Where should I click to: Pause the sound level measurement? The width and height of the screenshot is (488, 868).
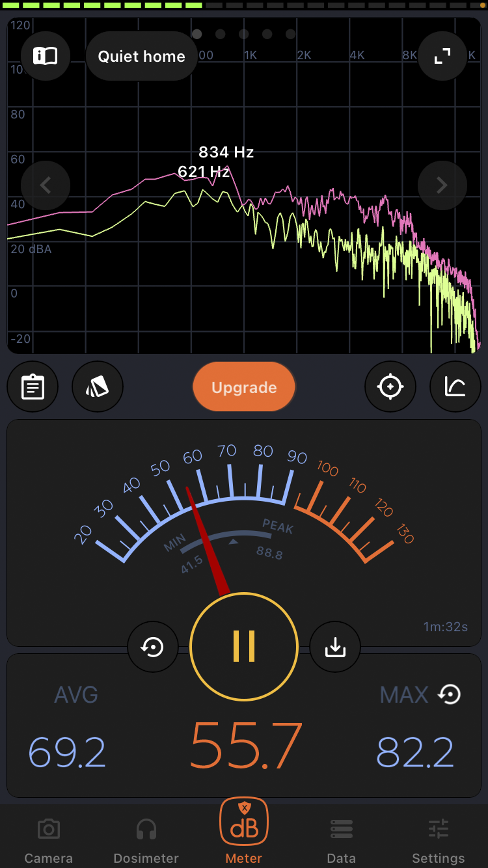tap(244, 647)
